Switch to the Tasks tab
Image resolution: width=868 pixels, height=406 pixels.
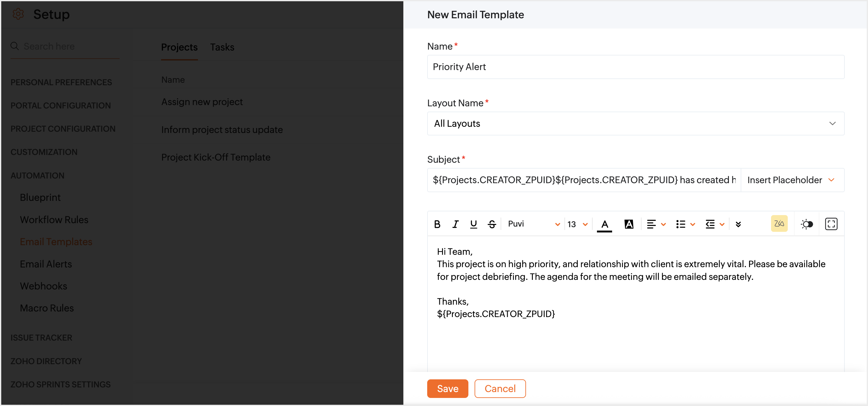[222, 47]
